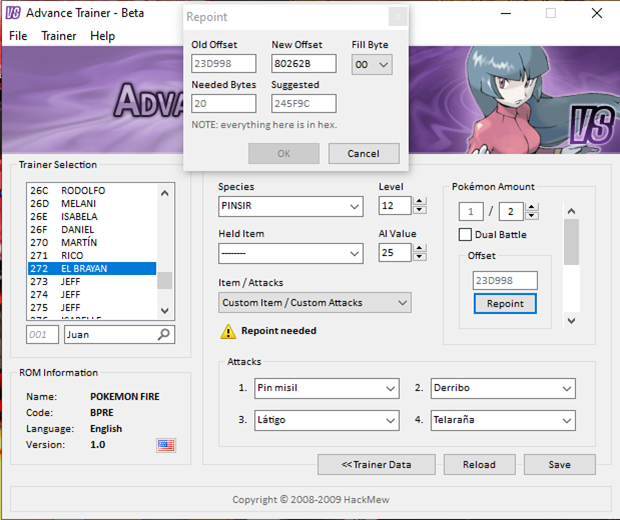Close the Repoint dialog with the X
Image resolution: width=620 pixels, height=520 pixels.
[397, 17]
